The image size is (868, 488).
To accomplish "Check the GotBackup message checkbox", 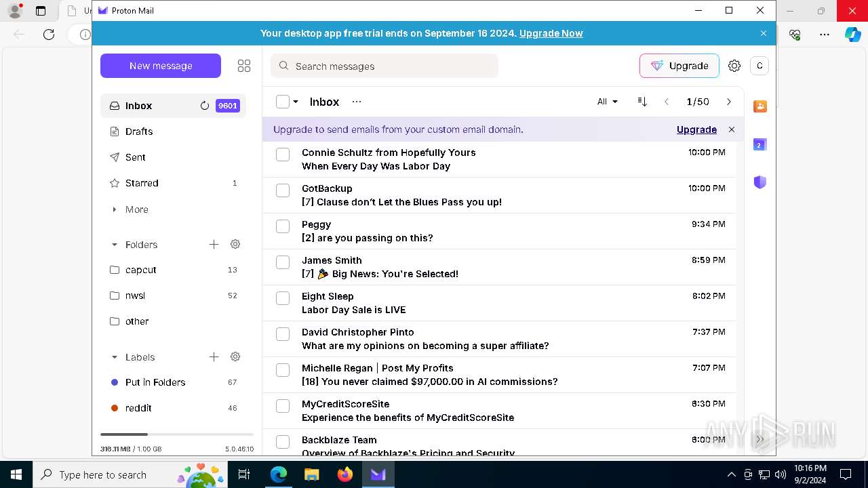I will (x=283, y=190).
